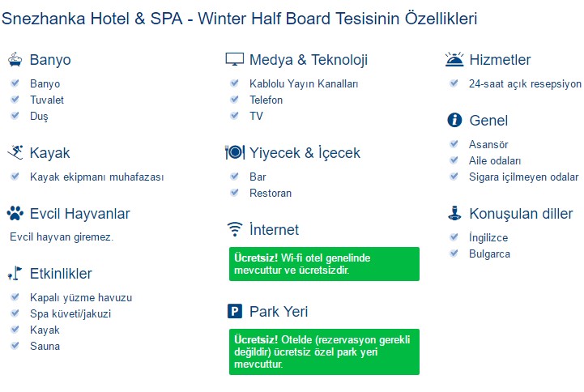
Task: Click the info circle icon beside Genel
Action: (454, 120)
